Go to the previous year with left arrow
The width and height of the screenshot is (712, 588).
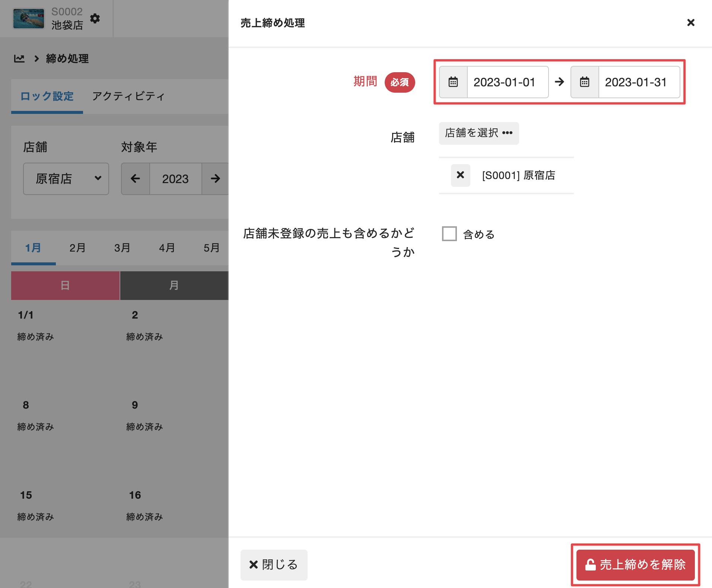[x=136, y=179]
